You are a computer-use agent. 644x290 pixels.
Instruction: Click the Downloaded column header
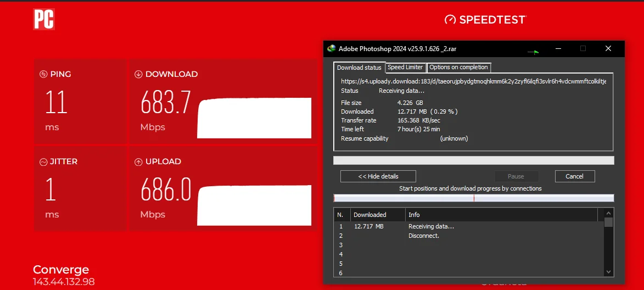point(378,215)
